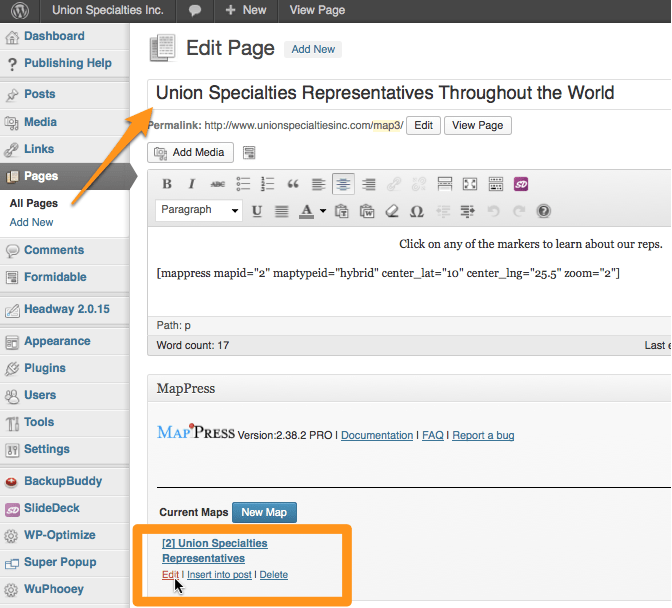Screen dimensions: 672x608
Task: Align text left
Action: coord(318,184)
